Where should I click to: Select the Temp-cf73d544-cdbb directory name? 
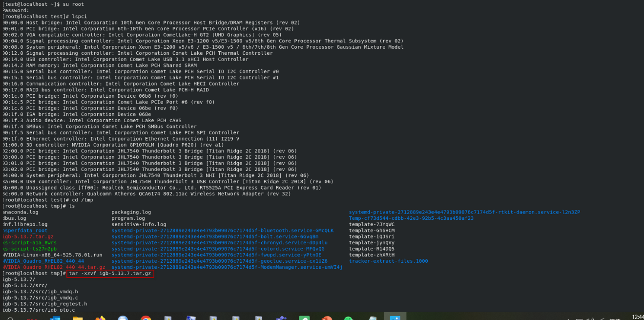[x=411, y=218]
